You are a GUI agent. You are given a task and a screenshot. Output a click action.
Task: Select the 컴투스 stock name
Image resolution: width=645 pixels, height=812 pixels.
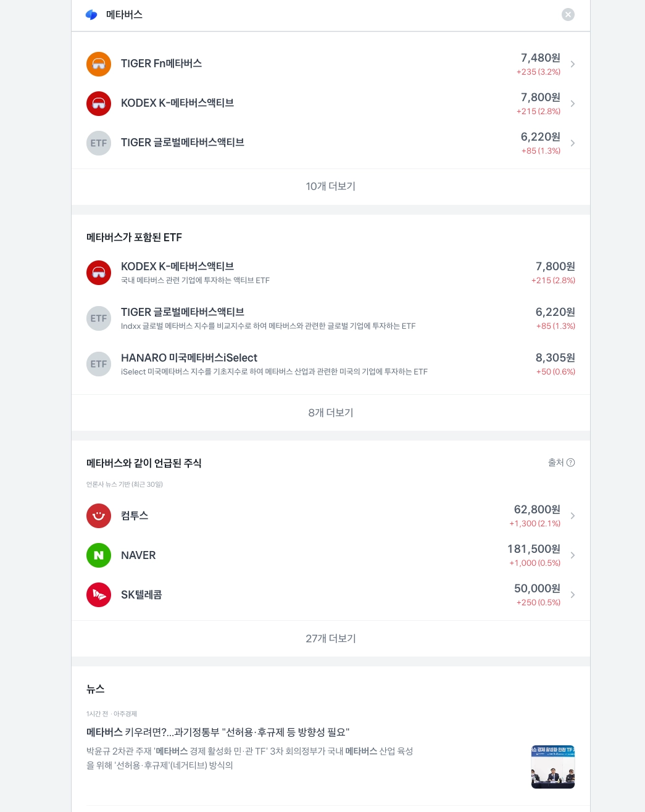click(135, 516)
